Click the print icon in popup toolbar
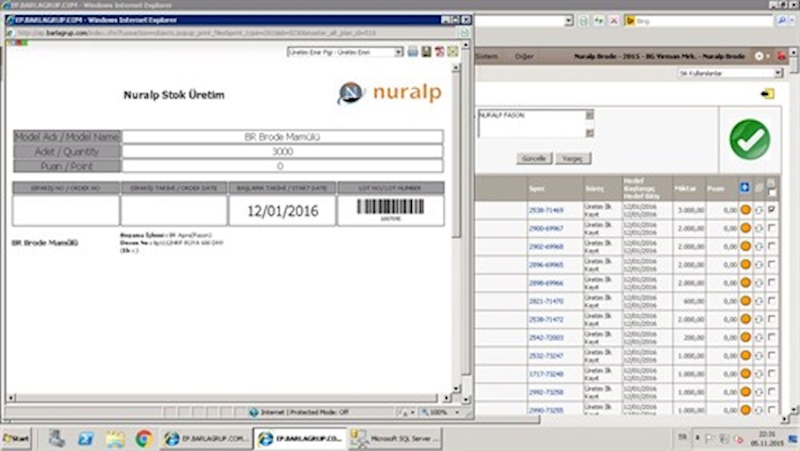The image size is (800, 451). [x=412, y=52]
